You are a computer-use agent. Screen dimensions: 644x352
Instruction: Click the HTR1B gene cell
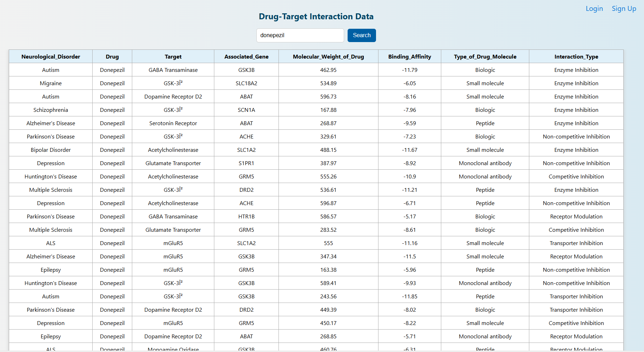point(247,216)
